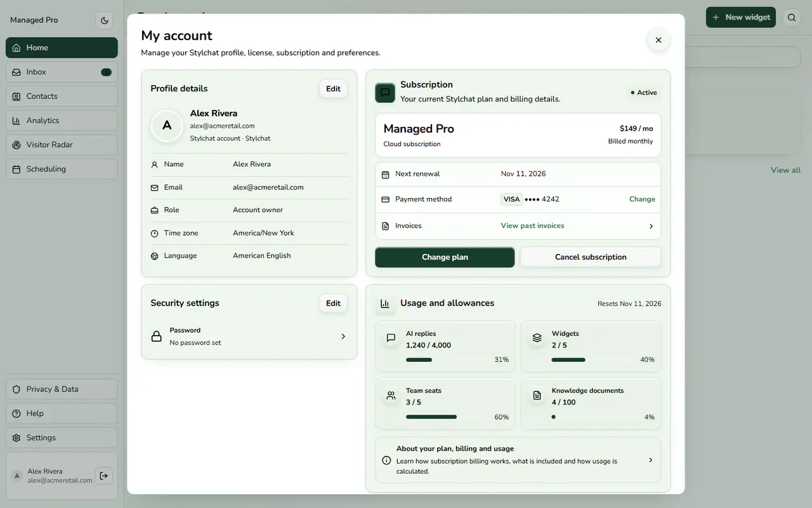812x508 pixels.
Task: Click the AI replies speech icon
Action: click(x=391, y=338)
